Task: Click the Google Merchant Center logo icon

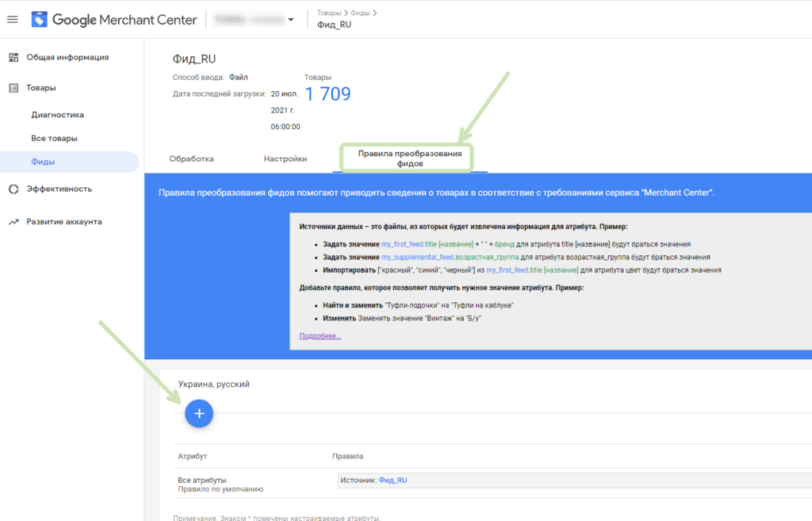Action: coord(39,20)
